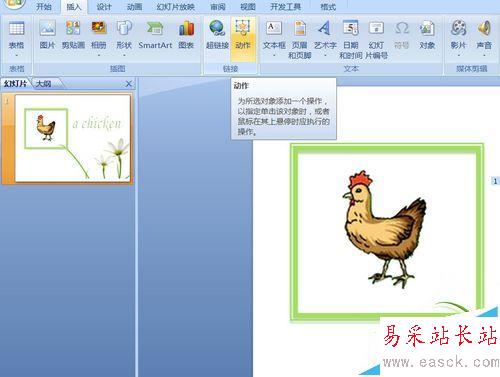This screenshot has height=377, width=500.
Task: Select slide 1 thumbnail
Action: (73, 138)
